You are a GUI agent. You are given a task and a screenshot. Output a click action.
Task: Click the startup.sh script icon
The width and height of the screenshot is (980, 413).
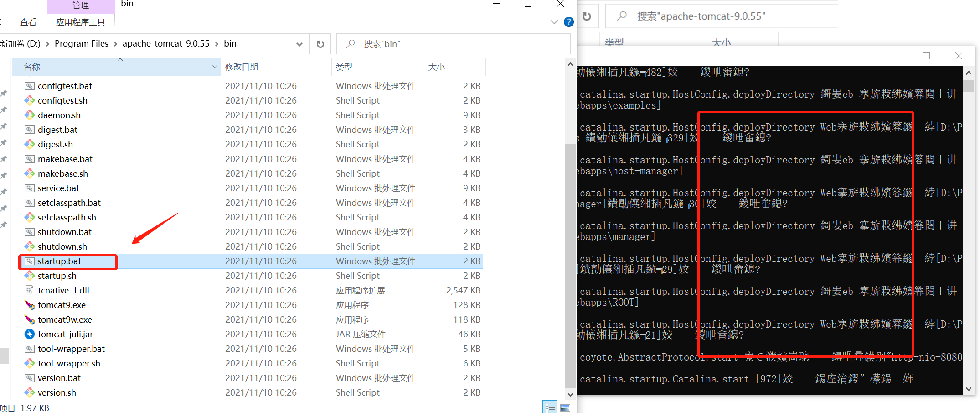click(30, 276)
